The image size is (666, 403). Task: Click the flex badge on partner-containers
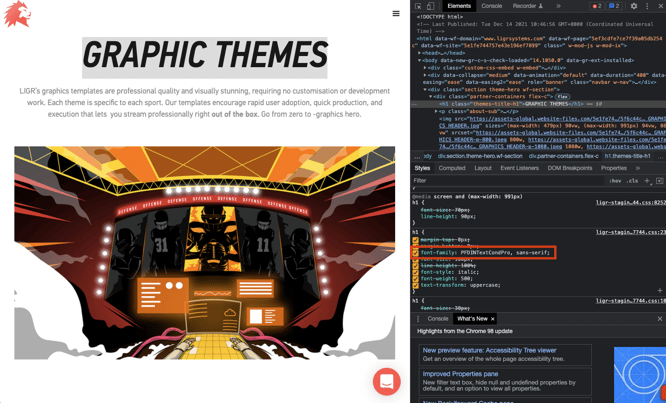[x=563, y=97]
